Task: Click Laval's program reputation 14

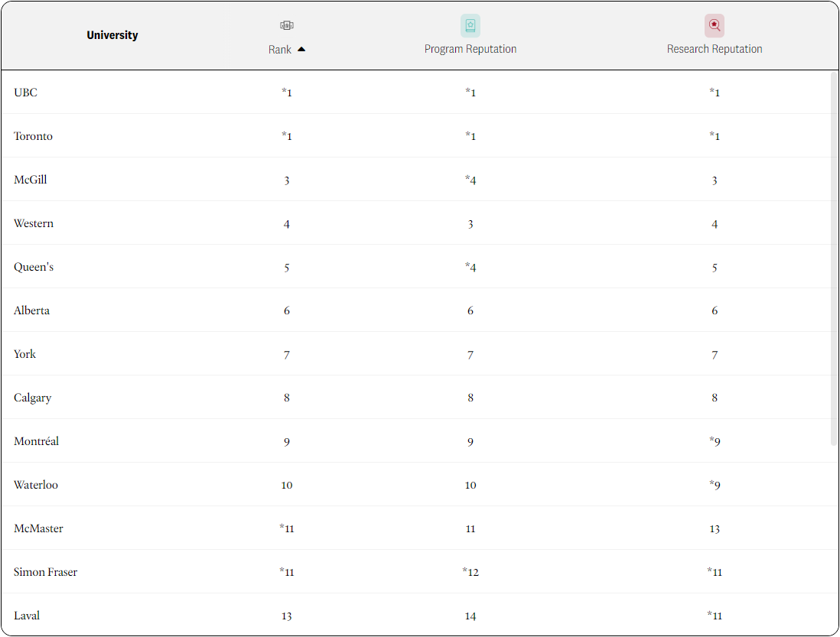Action: pos(470,616)
